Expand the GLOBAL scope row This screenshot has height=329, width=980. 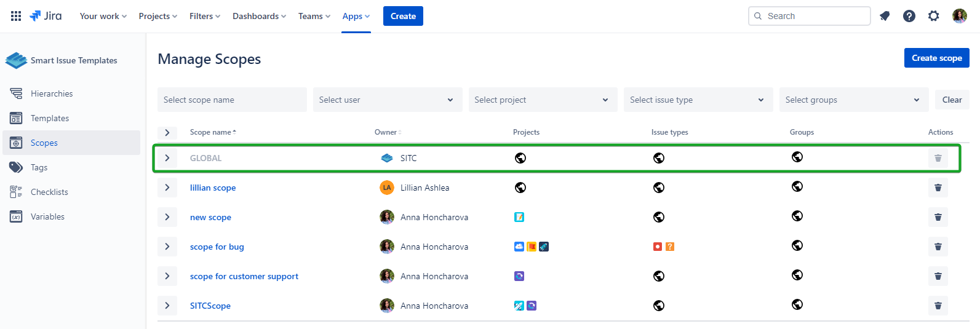tap(167, 158)
